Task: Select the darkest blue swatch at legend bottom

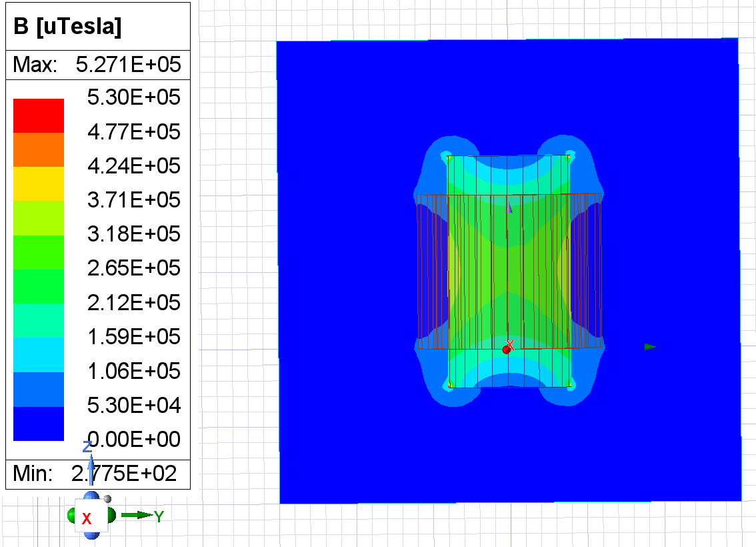Action: (x=39, y=424)
